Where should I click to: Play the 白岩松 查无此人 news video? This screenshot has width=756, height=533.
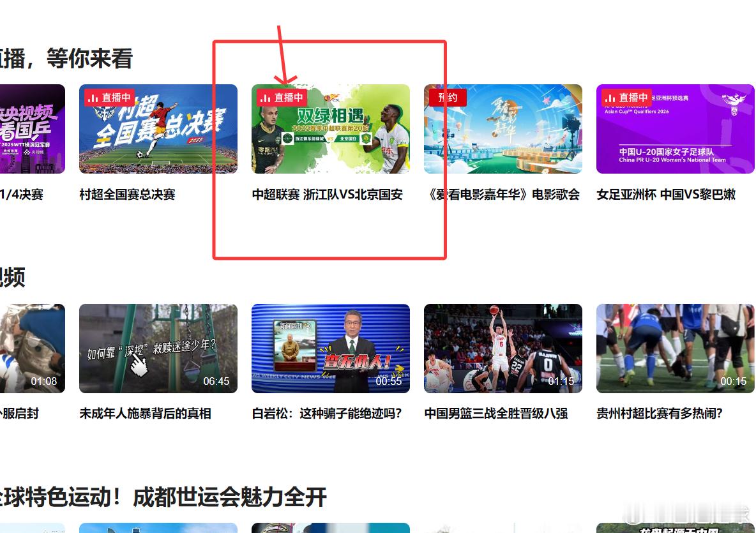(x=331, y=349)
